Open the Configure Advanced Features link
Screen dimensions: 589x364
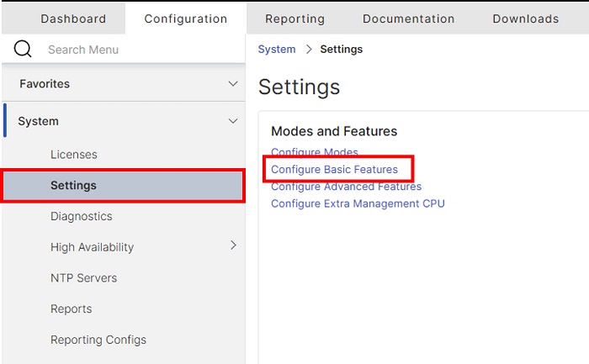[347, 187]
